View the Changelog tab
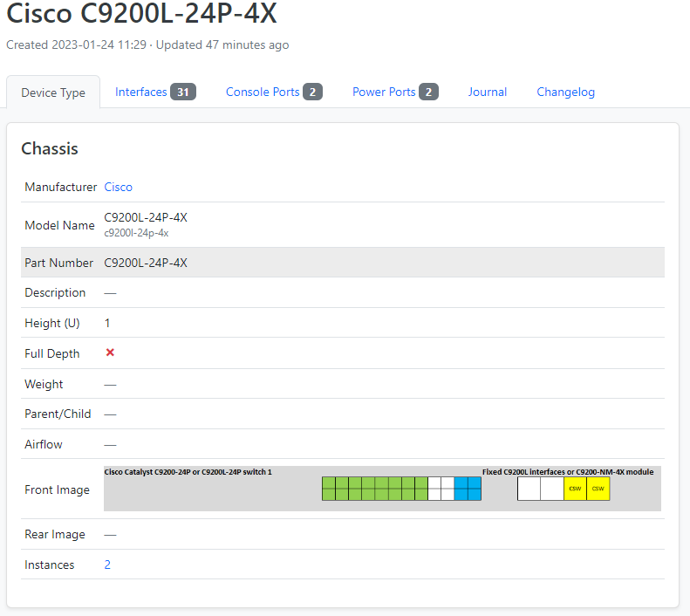690x616 pixels. click(x=565, y=92)
